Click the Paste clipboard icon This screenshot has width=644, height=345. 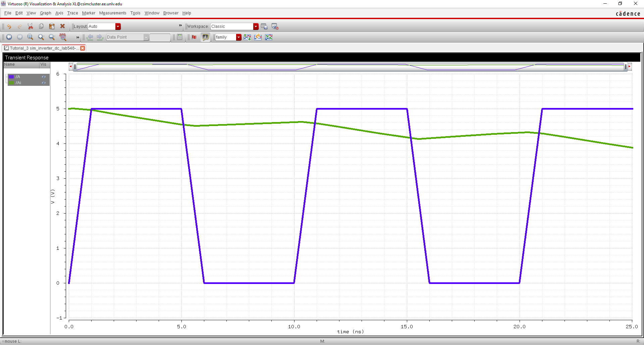52,26
